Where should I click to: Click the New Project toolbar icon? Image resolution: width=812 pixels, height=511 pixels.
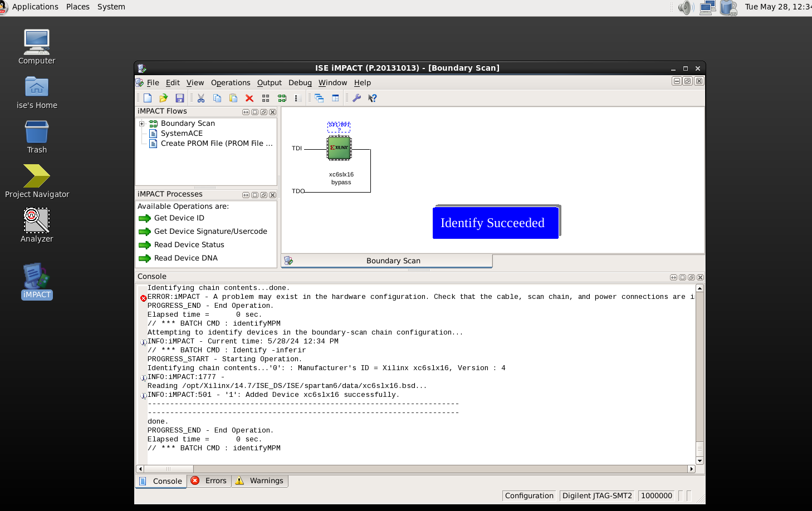tap(148, 98)
